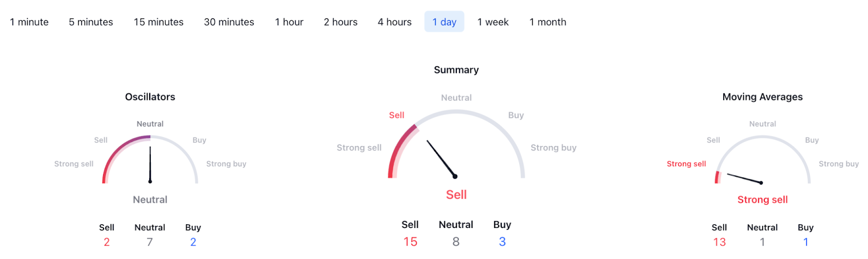Viewport: 868px width, 259px height.
Task: Click the Oscillators neutral count 7
Action: coord(150,242)
